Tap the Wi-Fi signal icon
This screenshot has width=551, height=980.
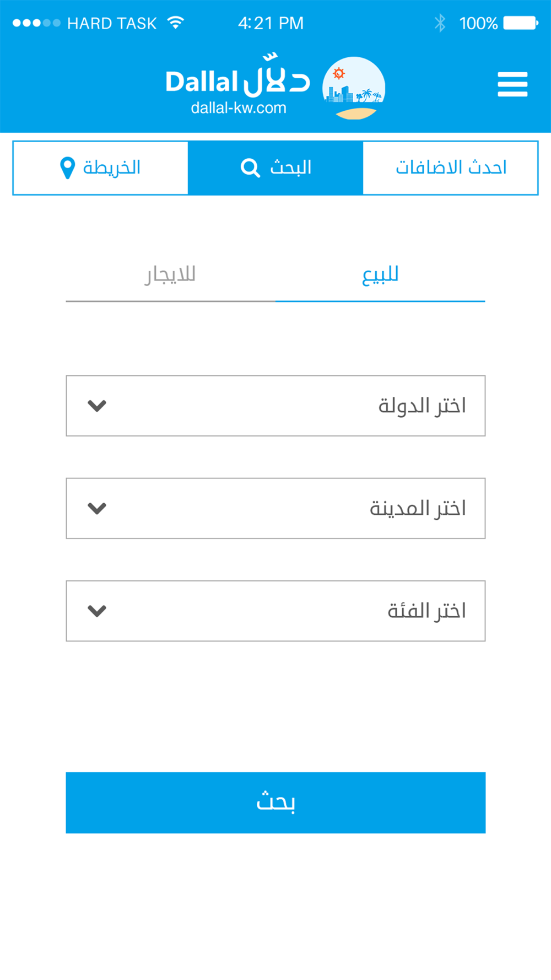click(176, 23)
